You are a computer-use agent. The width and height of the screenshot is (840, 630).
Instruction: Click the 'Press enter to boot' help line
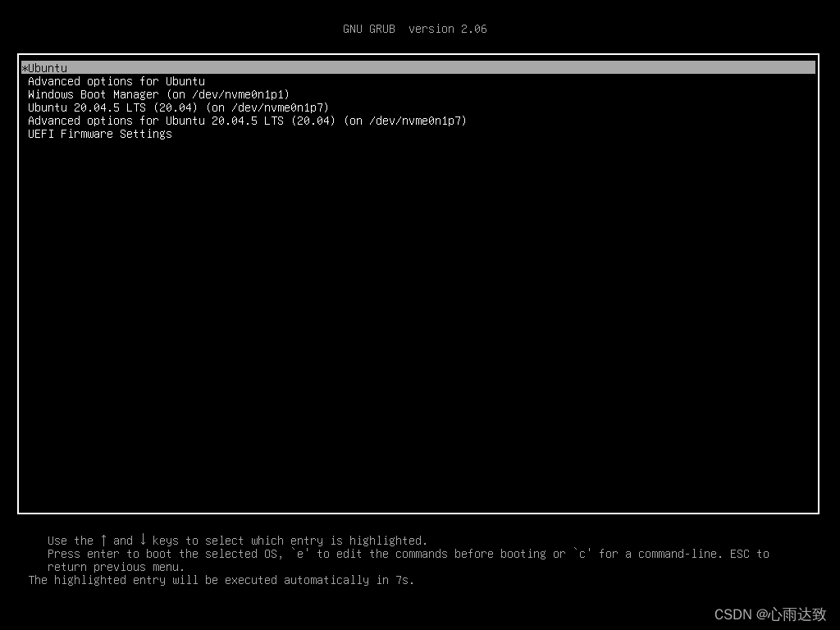tap(409, 554)
